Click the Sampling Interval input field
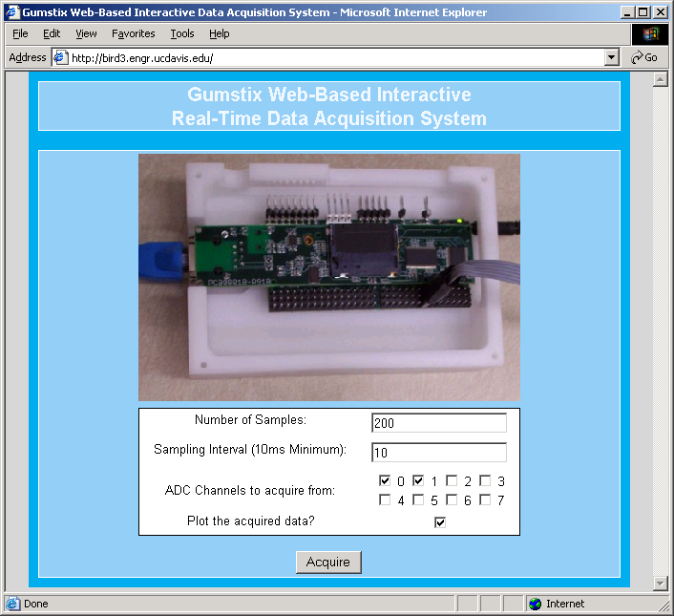Viewport: 674px width, 616px height. tap(439, 453)
